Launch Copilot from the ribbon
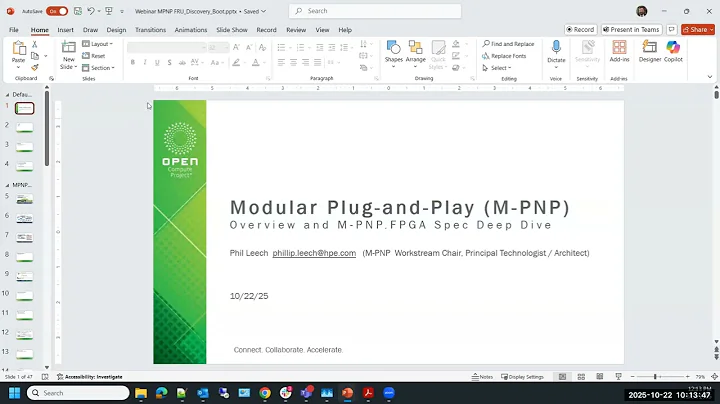Image resolution: width=720 pixels, height=404 pixels. pos(673,51)
